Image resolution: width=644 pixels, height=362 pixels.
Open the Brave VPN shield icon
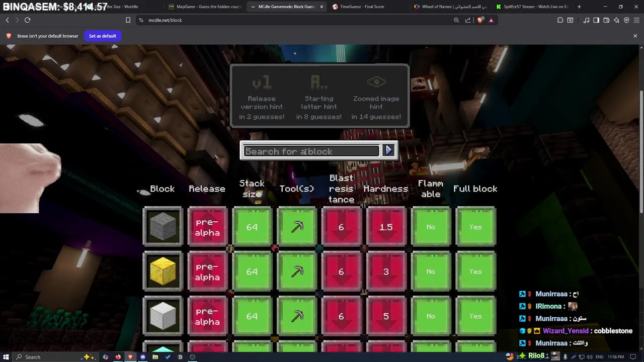point(626,20)
